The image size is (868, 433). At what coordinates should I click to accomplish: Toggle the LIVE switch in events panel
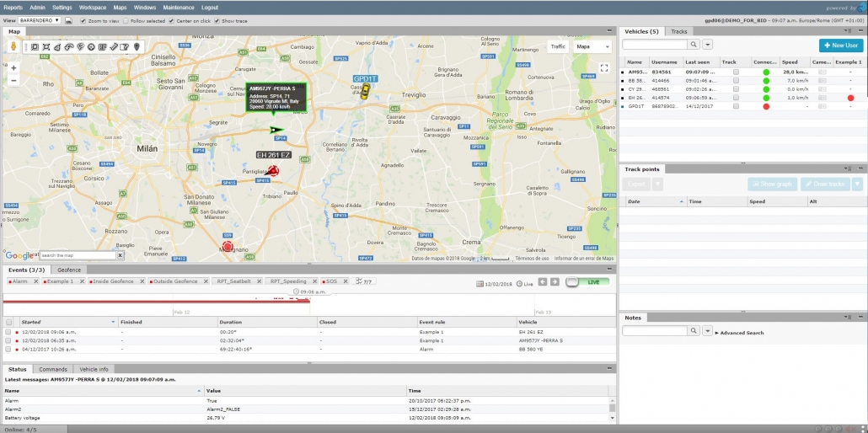tap(587, 282)
